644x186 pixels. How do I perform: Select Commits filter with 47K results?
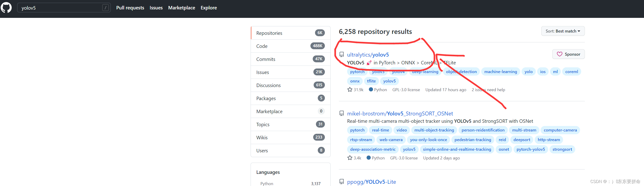[290, 59]
